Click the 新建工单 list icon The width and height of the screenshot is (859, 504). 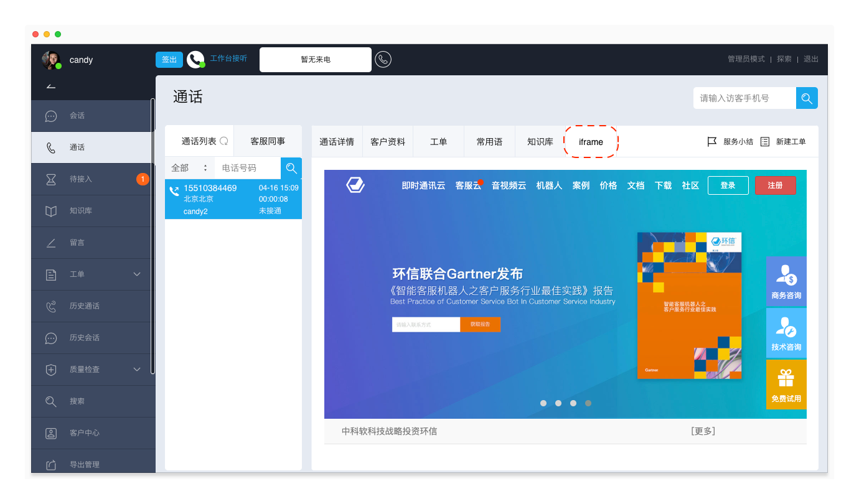765,142
